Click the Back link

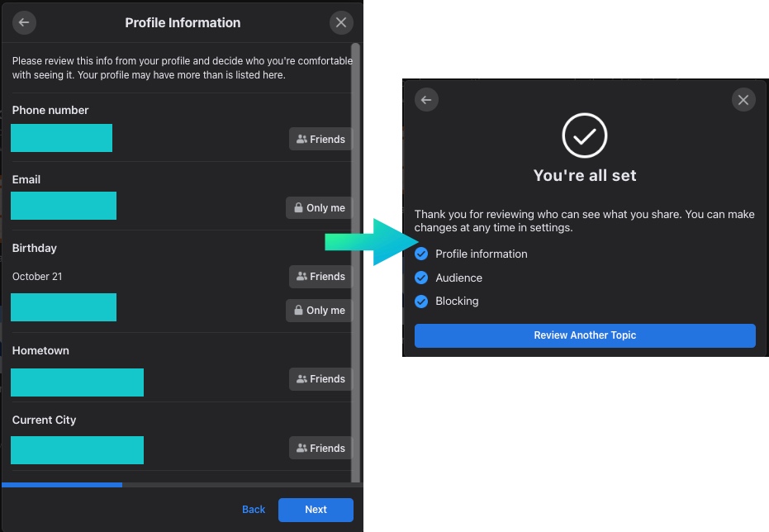coord(254,510)
